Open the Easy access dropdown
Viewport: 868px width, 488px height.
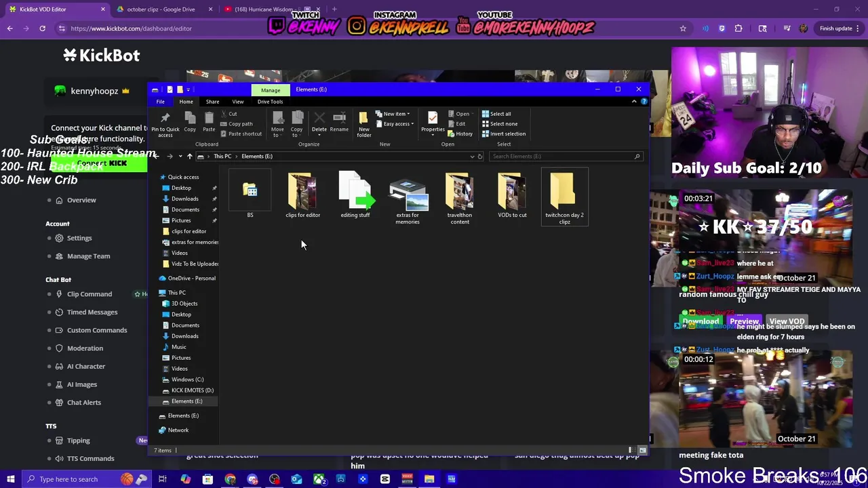[x=395, y=124]
